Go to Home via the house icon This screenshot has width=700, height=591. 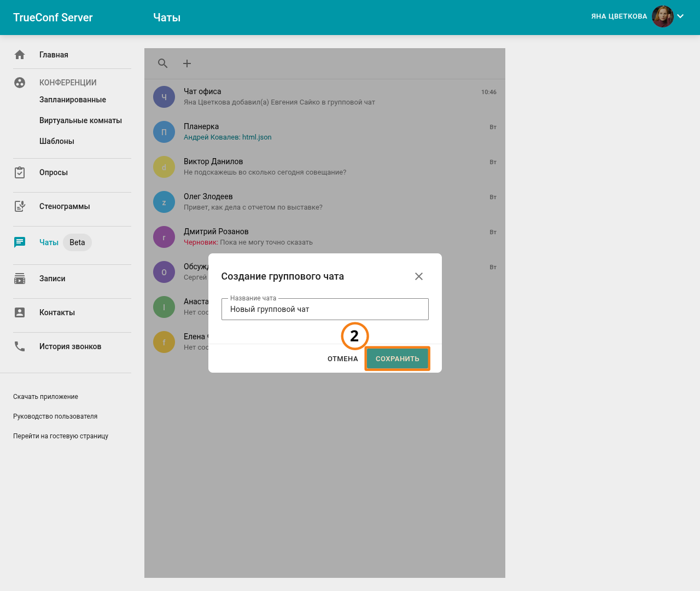click(x=20, y=55)
